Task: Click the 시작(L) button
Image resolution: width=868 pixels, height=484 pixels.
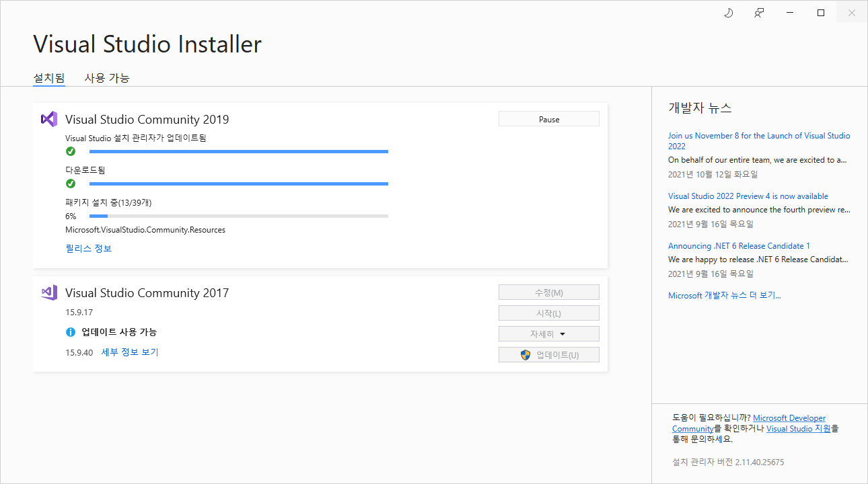Action: (x=549, y=313)
